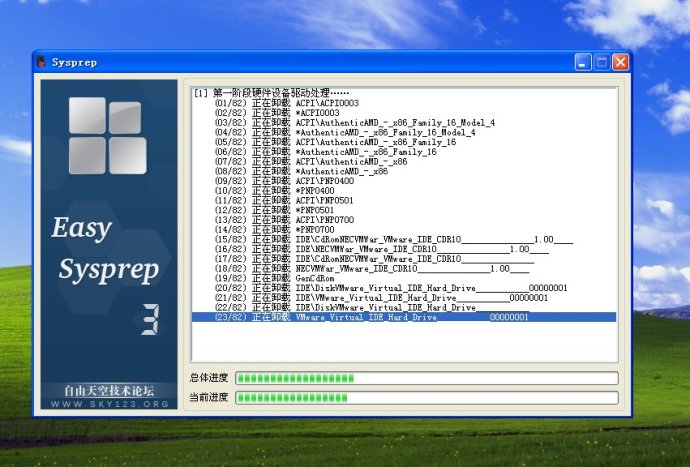This screenshot has height=467, width=690.
Task: Minimize the Sysprep window
Action: pos(583,62)
